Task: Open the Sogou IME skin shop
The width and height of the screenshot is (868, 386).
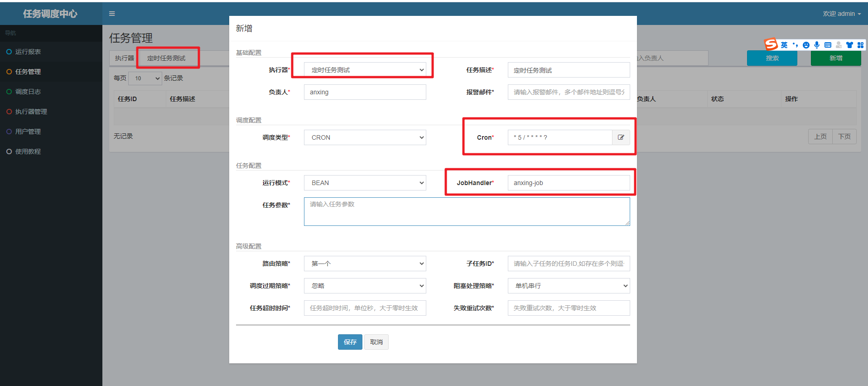Action: tap(849, 45)
